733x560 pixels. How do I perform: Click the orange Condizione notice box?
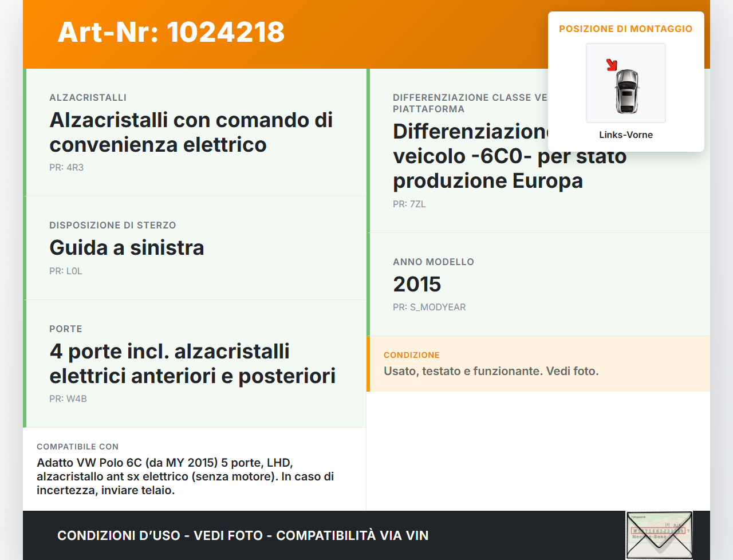[538, 364]
